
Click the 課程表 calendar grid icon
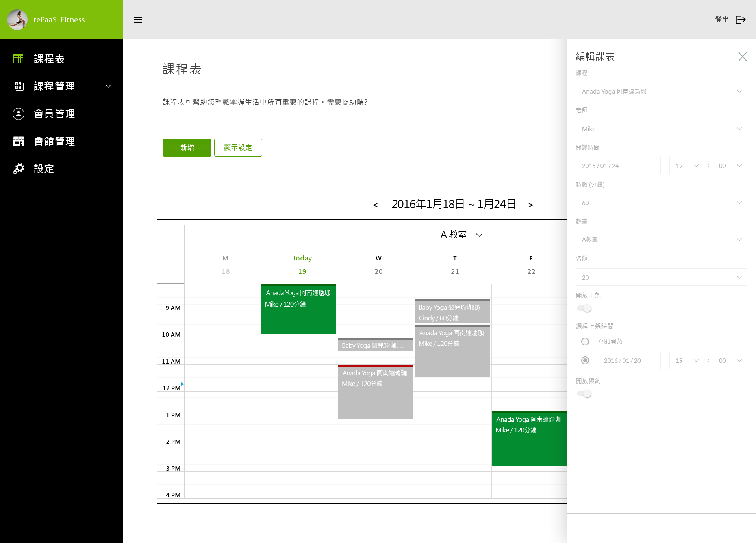pos(19,59)
